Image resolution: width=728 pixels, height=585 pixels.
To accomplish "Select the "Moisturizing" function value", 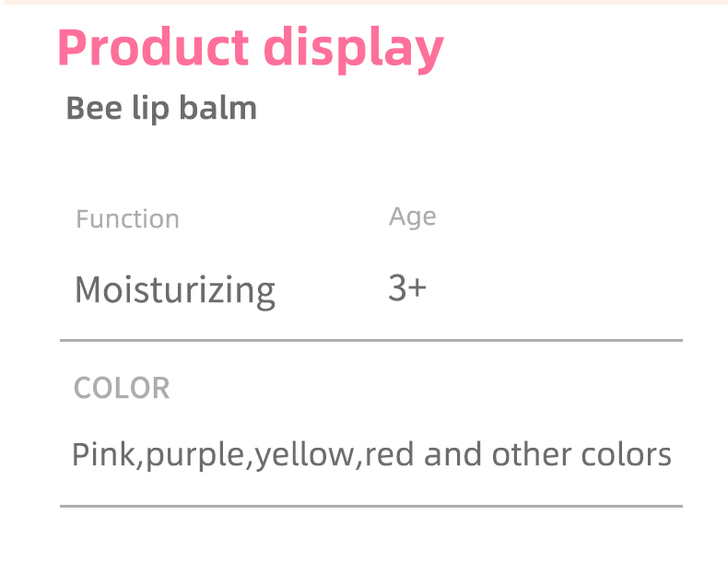I will (175, 290).
